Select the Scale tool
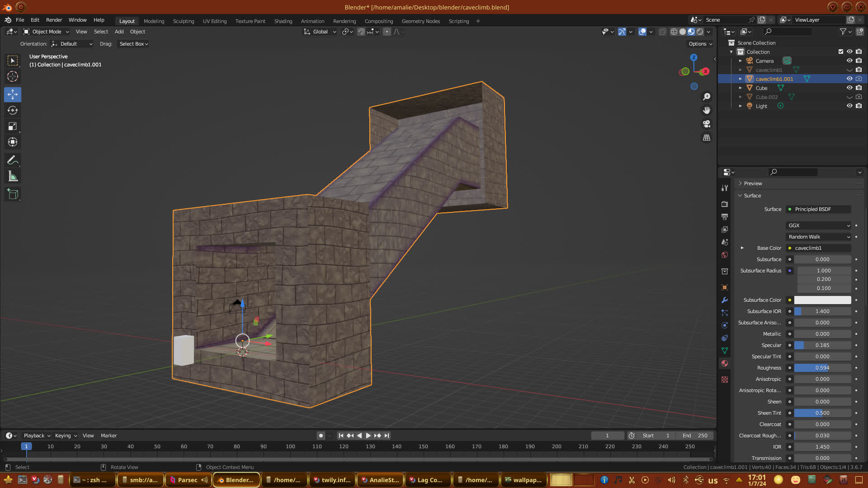The width and height of the screenshot is (868, 488). pos(13,127)
